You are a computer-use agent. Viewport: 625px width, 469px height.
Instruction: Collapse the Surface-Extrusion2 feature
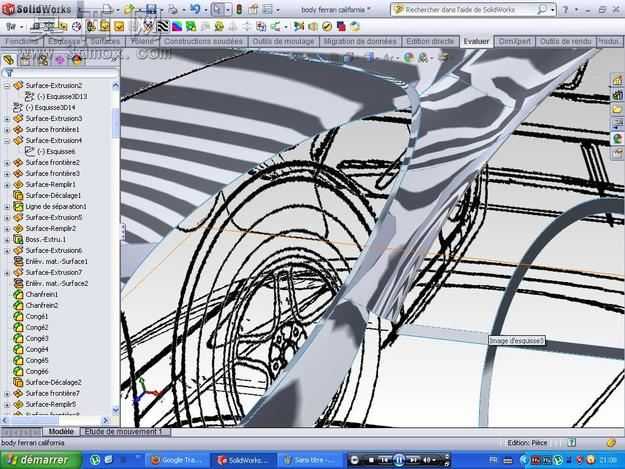[x=6, y=85]
